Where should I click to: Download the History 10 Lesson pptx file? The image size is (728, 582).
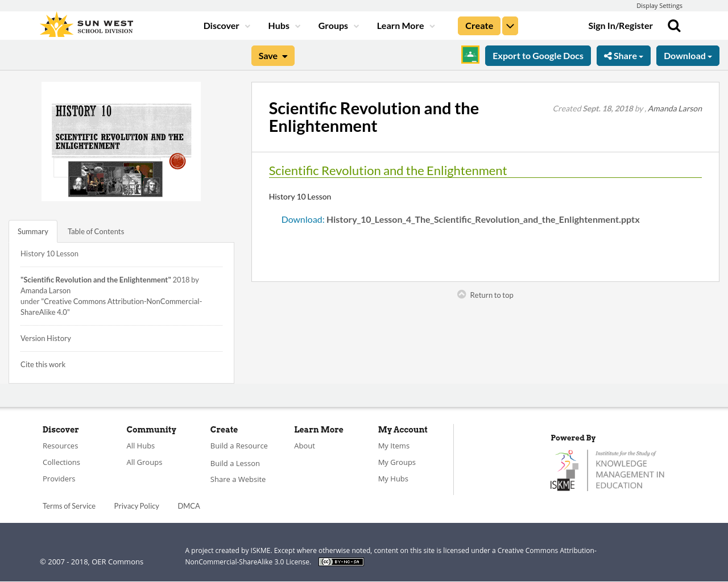[x=482, y=218]
